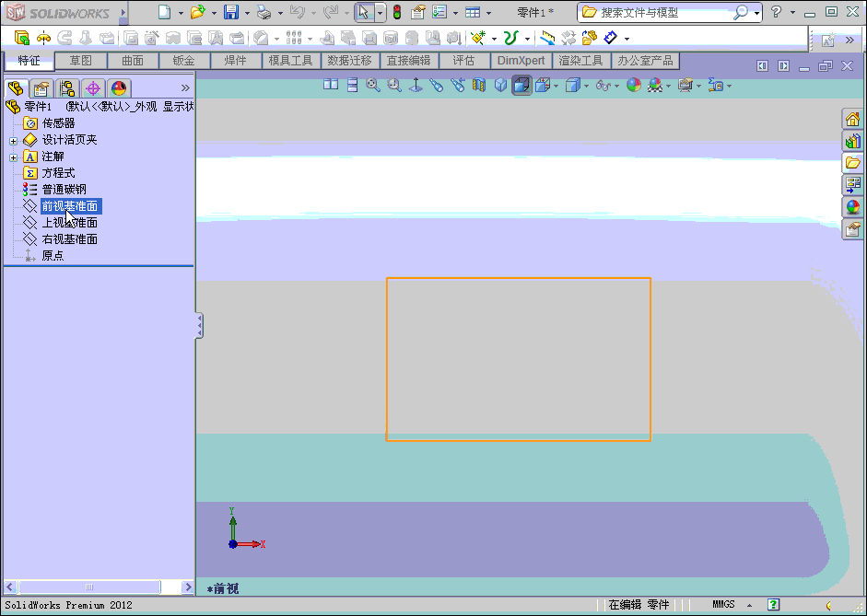Click the 传感器 tree item

click(x=59, y=123)
